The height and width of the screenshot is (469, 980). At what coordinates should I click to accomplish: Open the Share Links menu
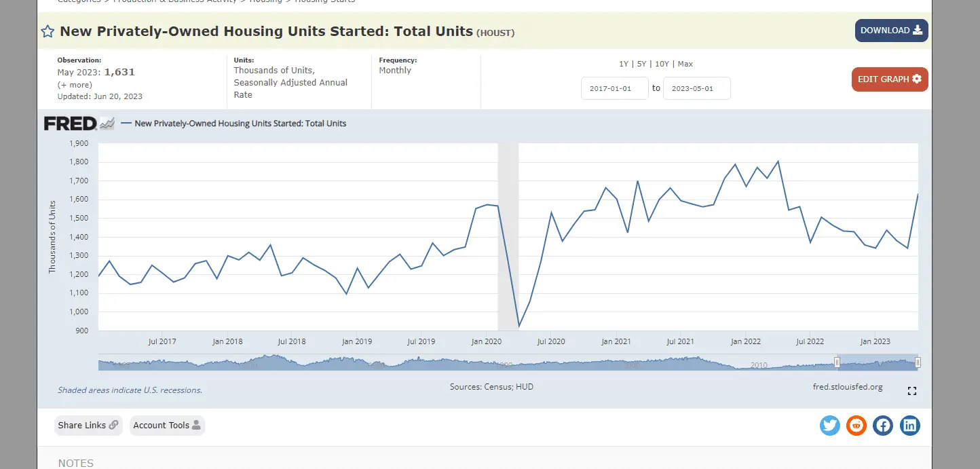pos(88,426)
